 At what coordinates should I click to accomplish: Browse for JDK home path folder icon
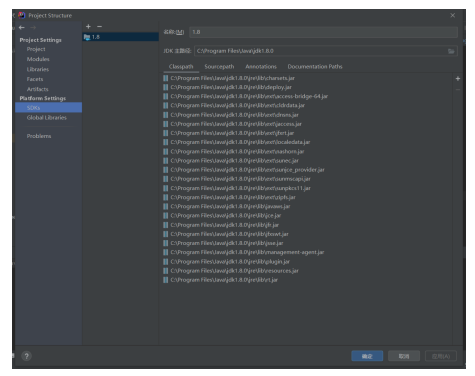[451, 51]
